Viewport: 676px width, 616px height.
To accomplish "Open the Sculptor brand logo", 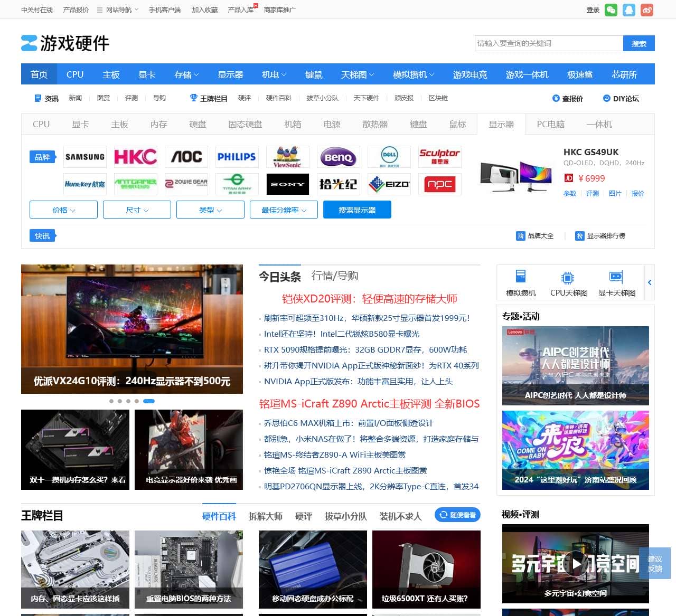I will [440, 157].
